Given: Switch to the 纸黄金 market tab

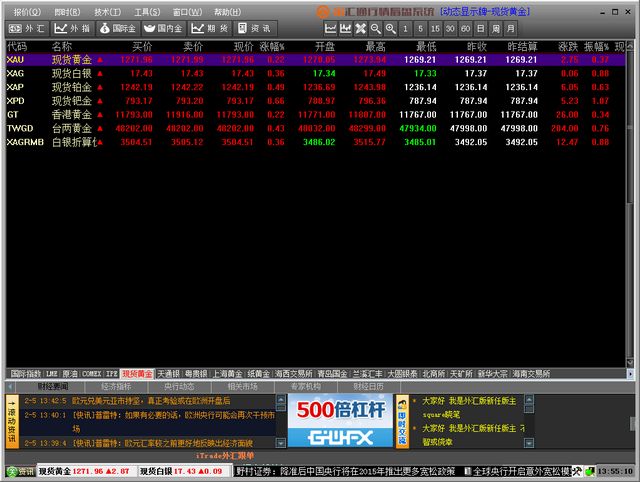Looking at the screenshot, I should tap(258, 373).
